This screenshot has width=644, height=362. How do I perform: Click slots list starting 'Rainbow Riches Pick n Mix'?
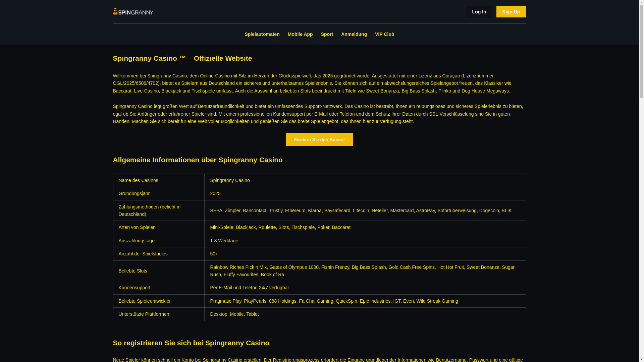(x=362, y=271)
